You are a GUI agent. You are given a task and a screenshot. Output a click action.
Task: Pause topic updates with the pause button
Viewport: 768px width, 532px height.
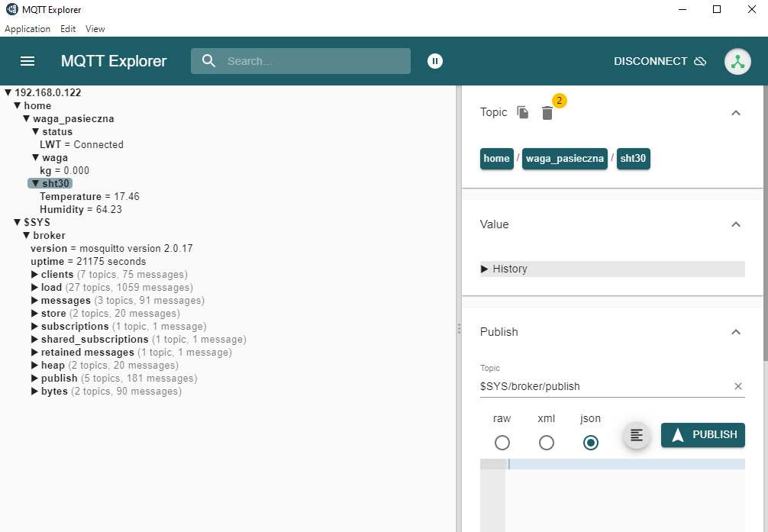coord(435,61)
